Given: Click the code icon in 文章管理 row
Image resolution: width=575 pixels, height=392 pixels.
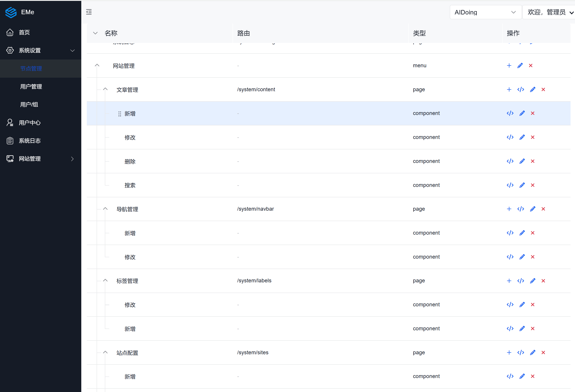Looking at the screenshot, I should pos(520,89).
